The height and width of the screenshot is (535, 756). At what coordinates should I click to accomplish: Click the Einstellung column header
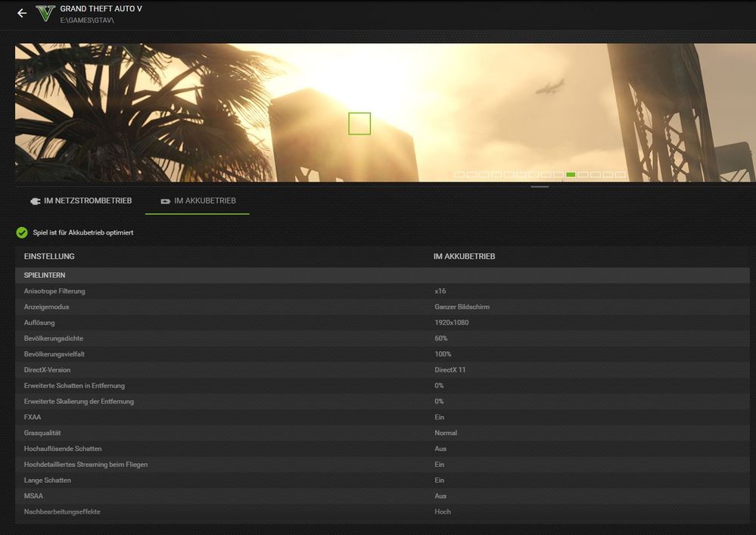click(49, 257)
